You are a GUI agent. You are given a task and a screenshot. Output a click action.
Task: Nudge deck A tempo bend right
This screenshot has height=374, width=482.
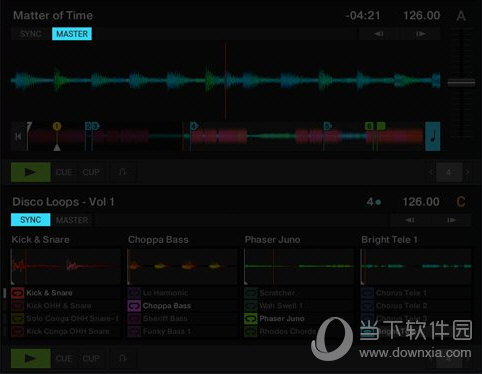click(x=420, y=34)
